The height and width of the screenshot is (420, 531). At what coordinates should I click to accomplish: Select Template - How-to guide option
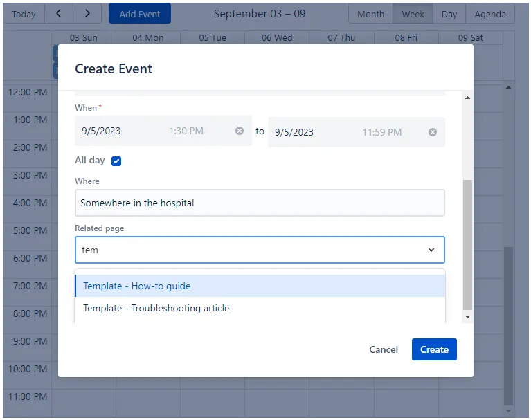(260, 286)
